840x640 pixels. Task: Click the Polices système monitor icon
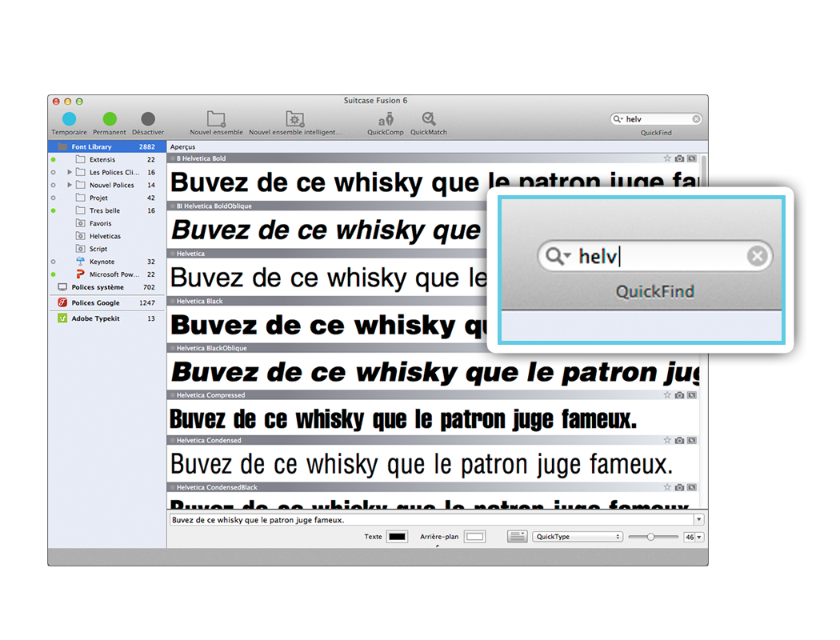coord(62,287)
